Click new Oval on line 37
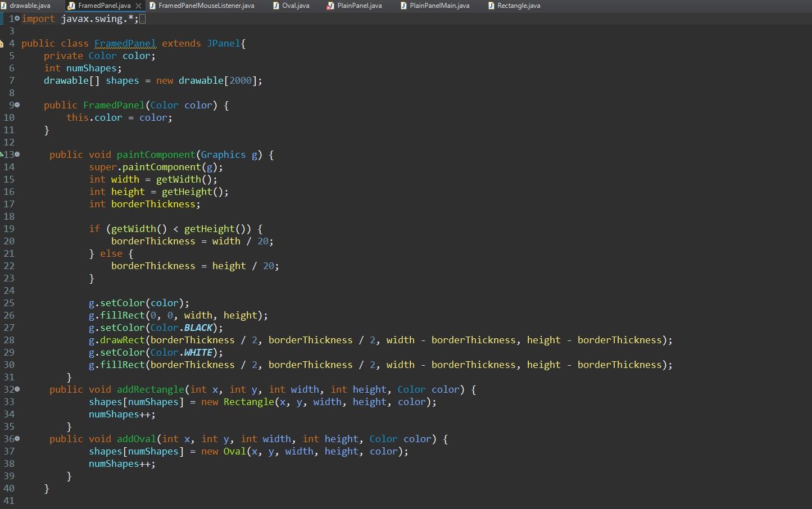The image size is (812, 509). [x=223, y=451]
